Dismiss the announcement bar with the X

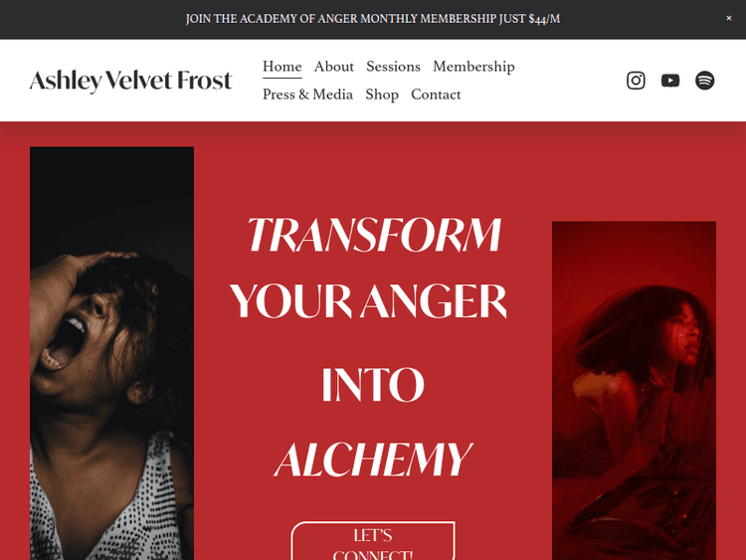[728, 18]
